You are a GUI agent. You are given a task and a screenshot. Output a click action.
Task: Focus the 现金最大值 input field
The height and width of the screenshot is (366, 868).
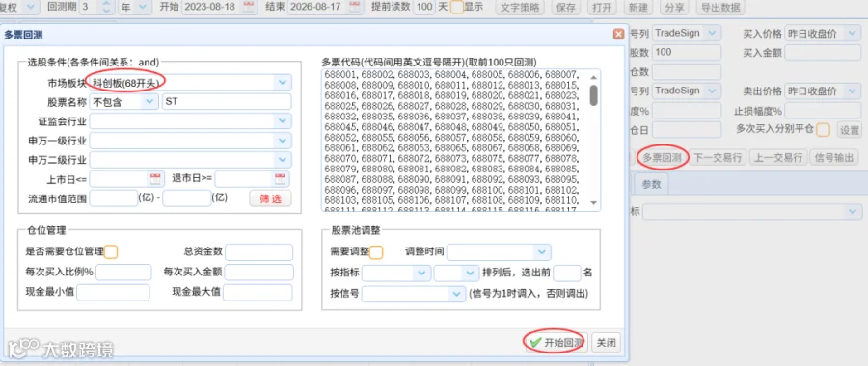click(x=258, y=293)
